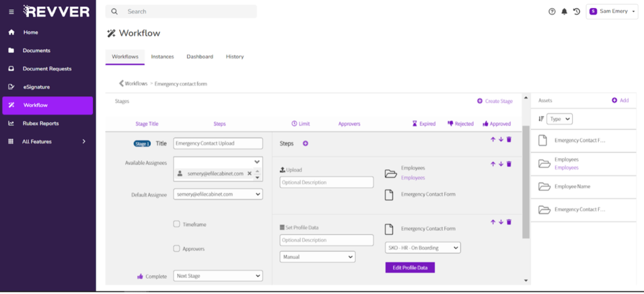644x294 pixels.
Task: Click the sort icon in Assets panel
Action: (x=541, y=119)
